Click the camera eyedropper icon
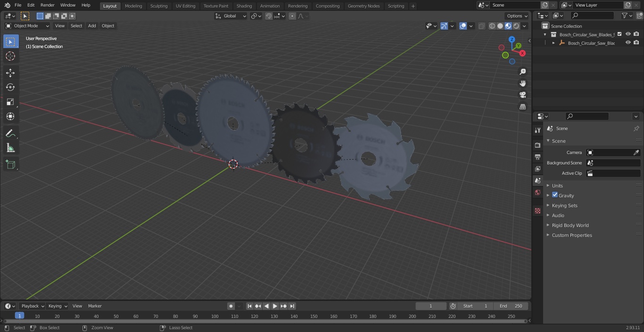Viewport: 644px width, 332px height. point(636,153)
